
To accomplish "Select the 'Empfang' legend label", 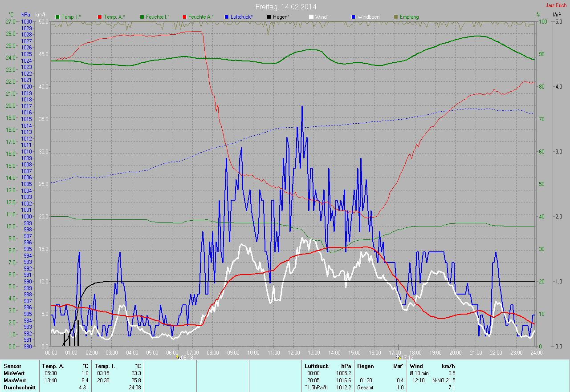I will click(x=409, y=17).
